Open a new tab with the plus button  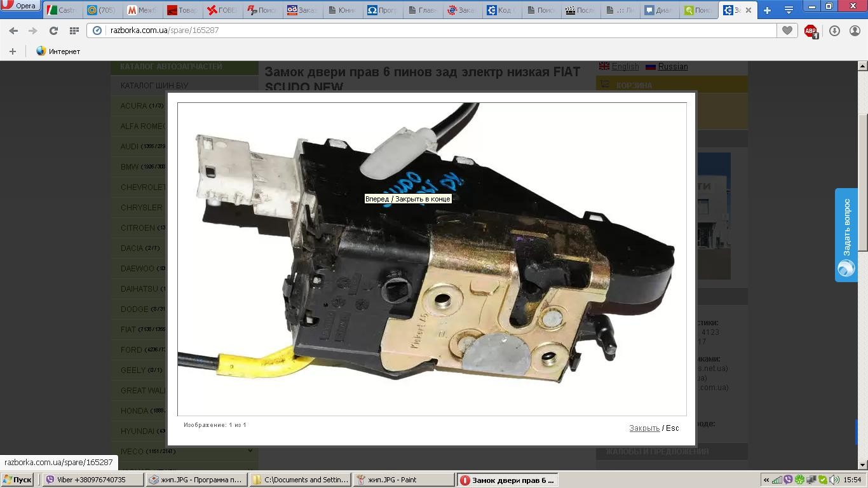click(x=767, y=10)
